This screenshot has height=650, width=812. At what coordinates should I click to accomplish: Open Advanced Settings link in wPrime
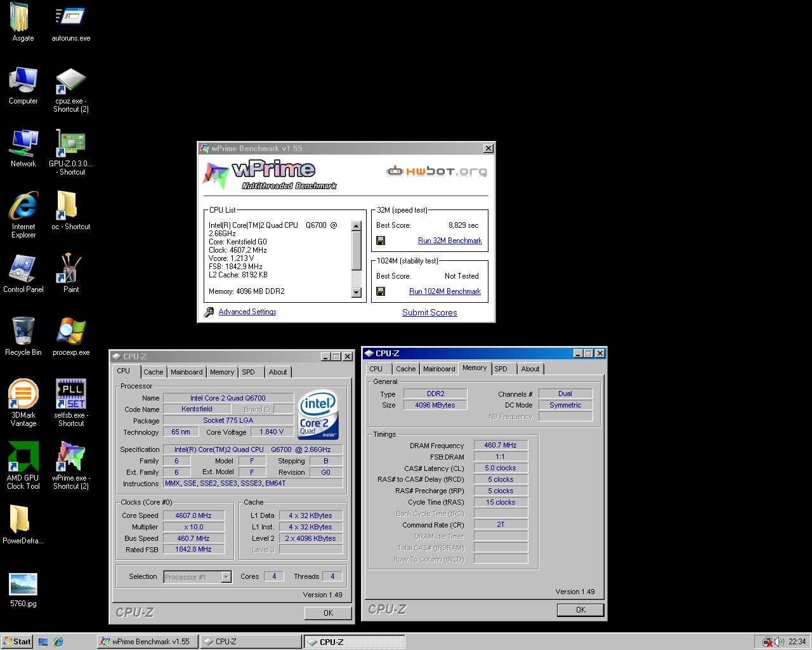(247, 312)
